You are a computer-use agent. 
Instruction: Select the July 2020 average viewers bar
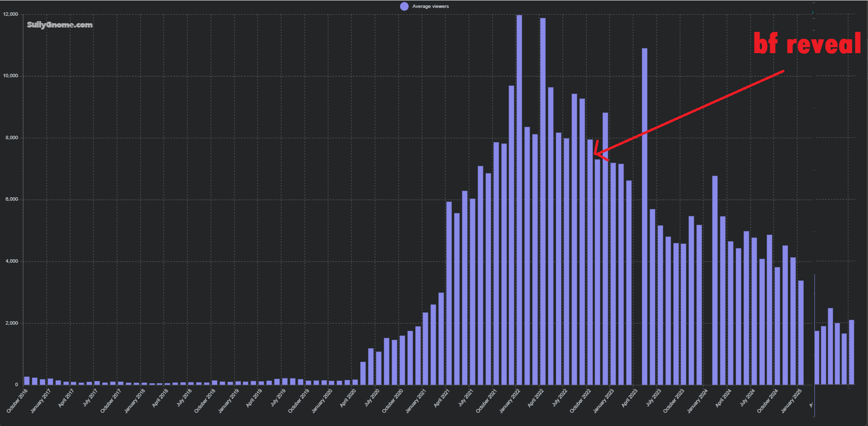(x=378, y=368)
